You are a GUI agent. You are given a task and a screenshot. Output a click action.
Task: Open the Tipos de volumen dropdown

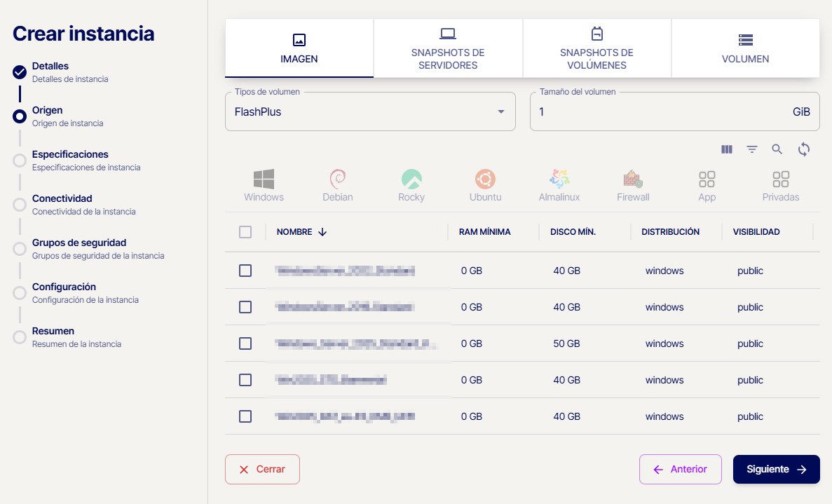[x=370, y=112]
